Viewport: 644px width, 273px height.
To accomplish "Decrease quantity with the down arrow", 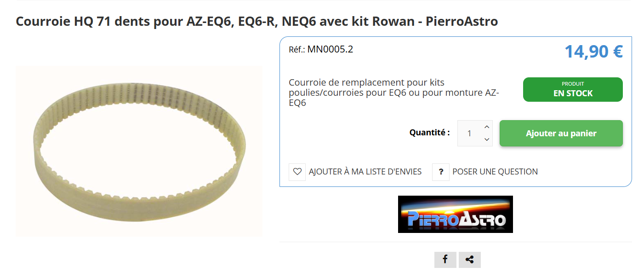I will [487, 139].
